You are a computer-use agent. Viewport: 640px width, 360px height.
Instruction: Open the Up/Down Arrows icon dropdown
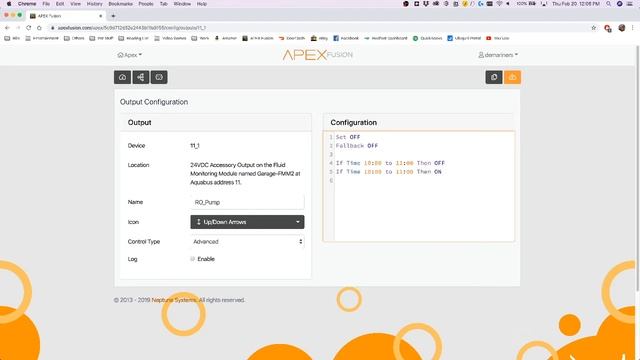click(247, 222)
